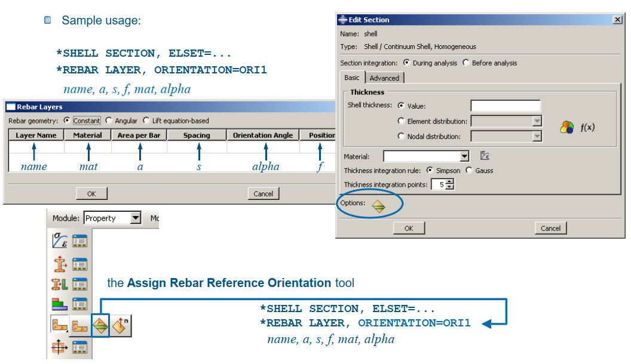This screenshot has height=364, width=631.
Task: Switch to the Advanced tab
Action: (384, 78)
